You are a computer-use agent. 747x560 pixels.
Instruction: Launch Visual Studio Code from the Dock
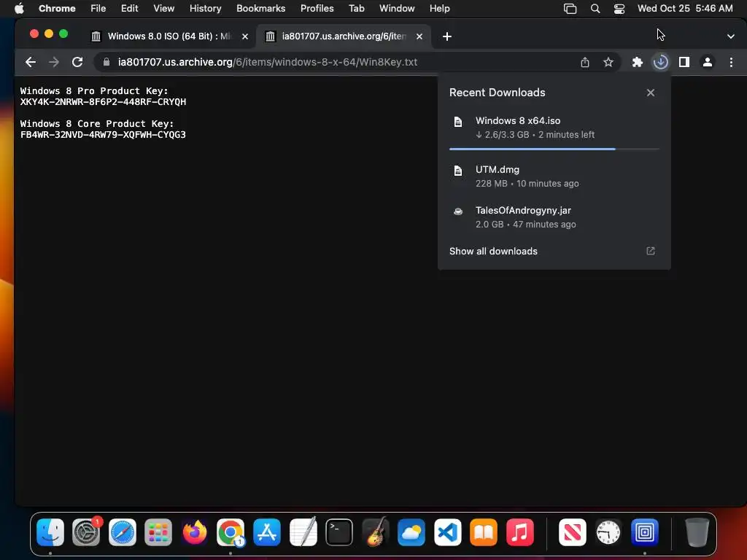pos(447,532)
